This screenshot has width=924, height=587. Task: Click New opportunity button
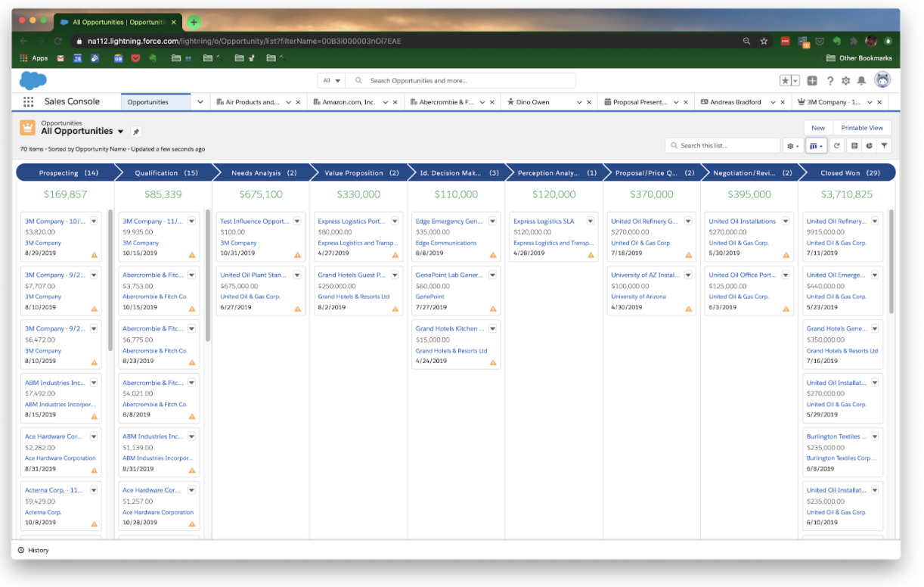pyautogui.click(x=818, y=128)
